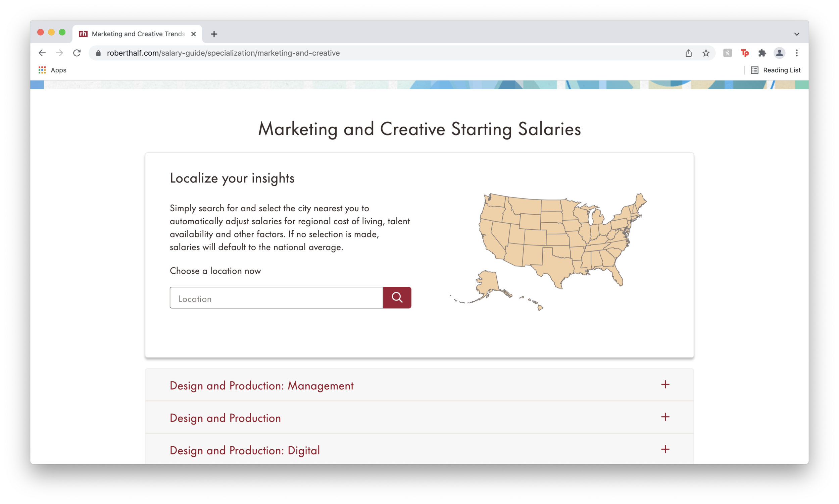Open the Reading List
The height and width of the screenshot is (504, 839).
[x=776, y=70]
